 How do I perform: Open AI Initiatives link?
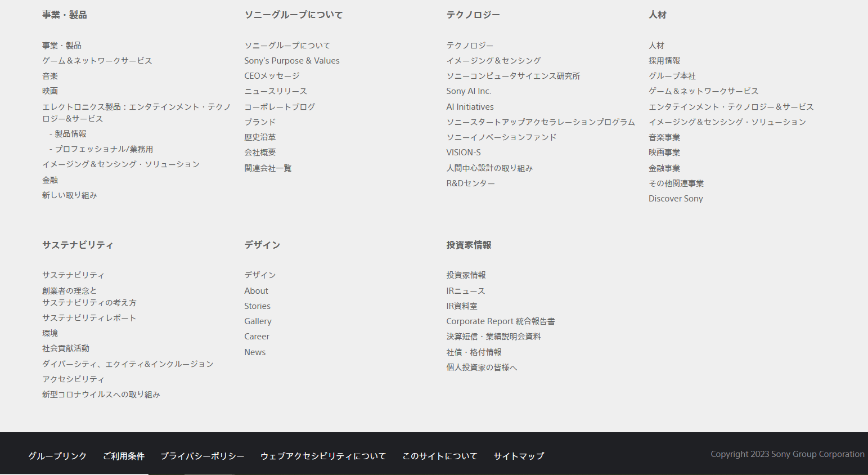(470, 107)
